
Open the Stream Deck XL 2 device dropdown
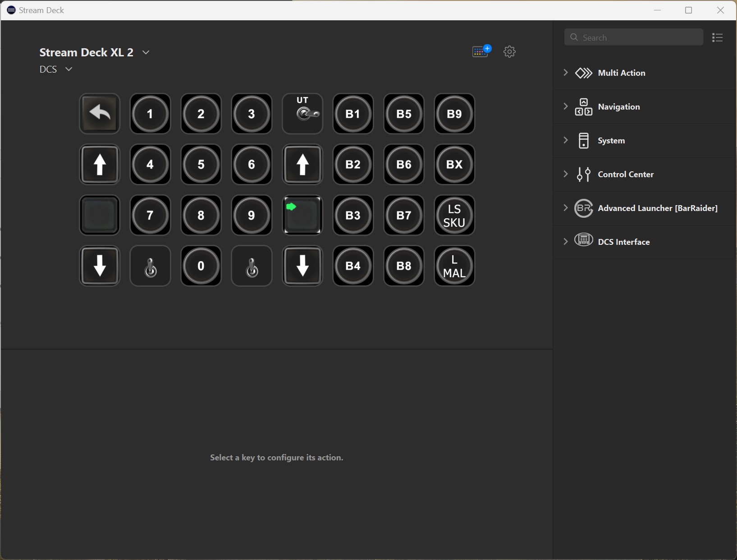click(x=146, y=52)
